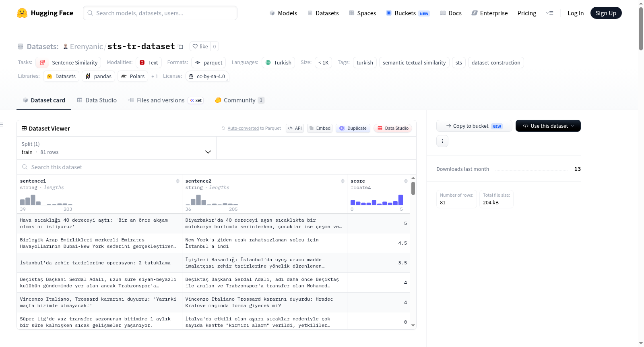Screen dimensions: 644x347
Task: Click the Hugging Face logo icon
Action: point(22,13)
